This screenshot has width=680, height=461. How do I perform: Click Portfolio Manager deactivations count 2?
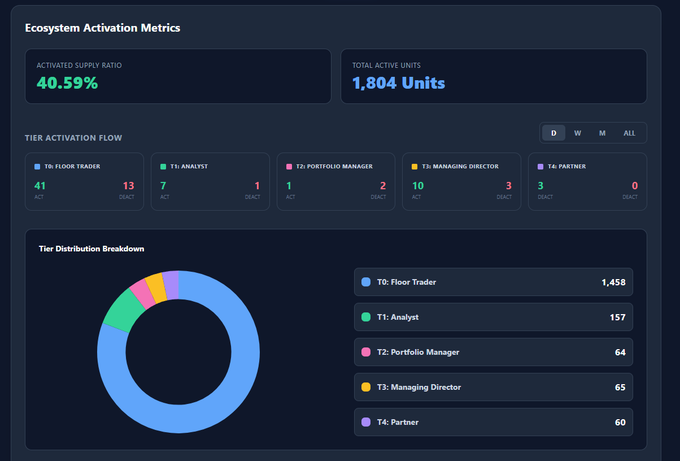click(383, 186)
